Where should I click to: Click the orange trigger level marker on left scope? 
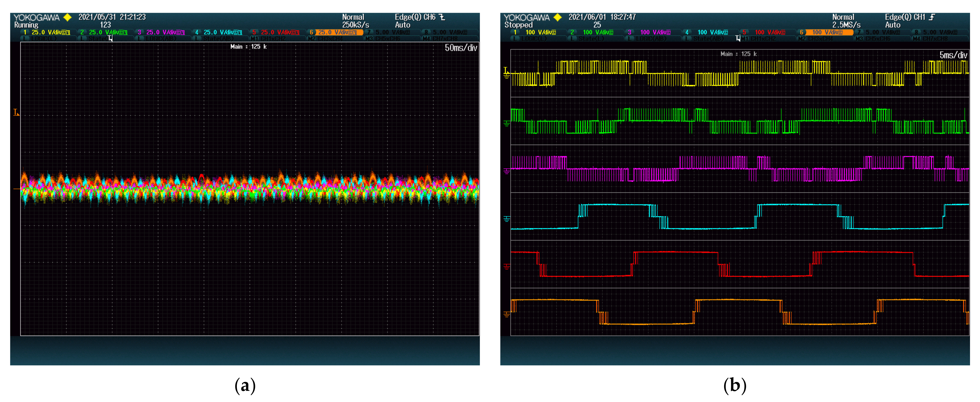16,112
